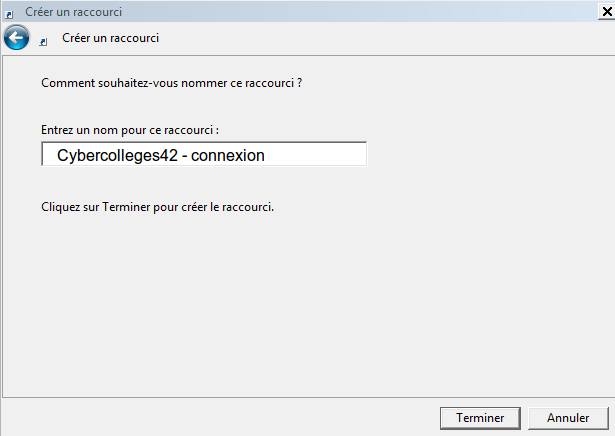Cancel the wizard with the Annuler button
This screenshot has width=615, height=436.
567,417
